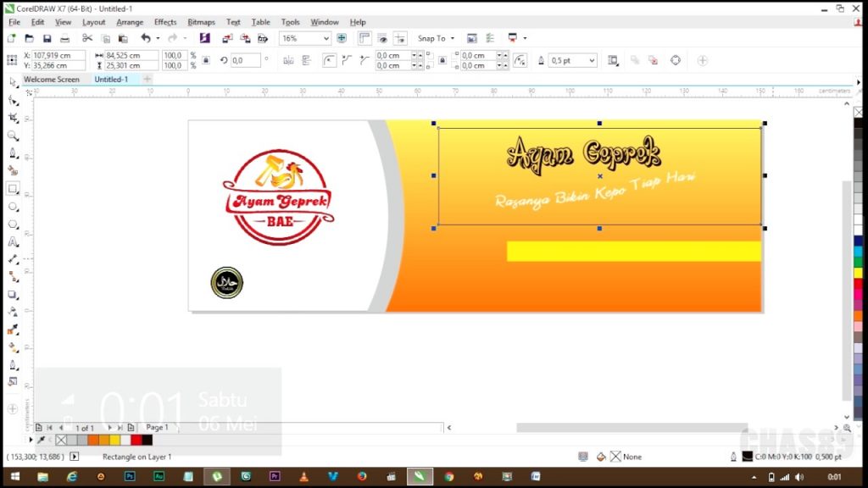Open the outline width 0,5 pt dropdown

pos(592,60)
